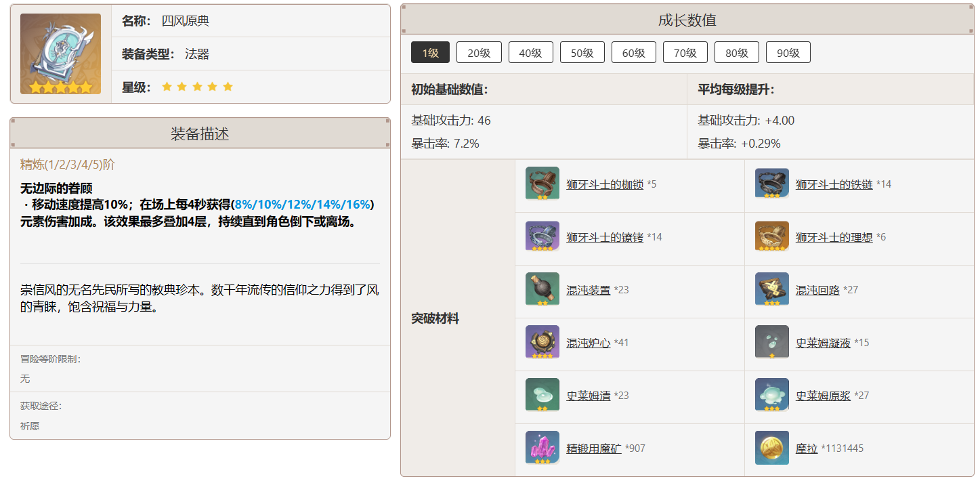980x483 pixels.
Task: Select the 70级 level button
Action: 685,52
